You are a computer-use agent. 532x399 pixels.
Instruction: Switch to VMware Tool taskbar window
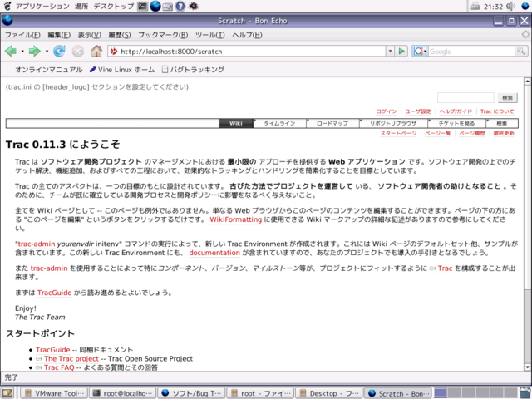pos(54,393)
